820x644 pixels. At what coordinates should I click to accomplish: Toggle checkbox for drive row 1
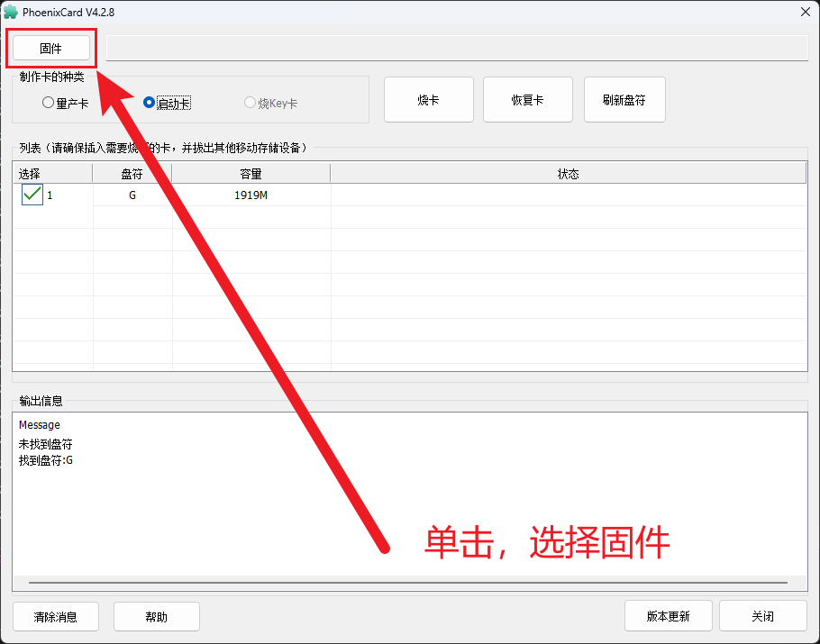pyautogui.click(x=32, y=195)
